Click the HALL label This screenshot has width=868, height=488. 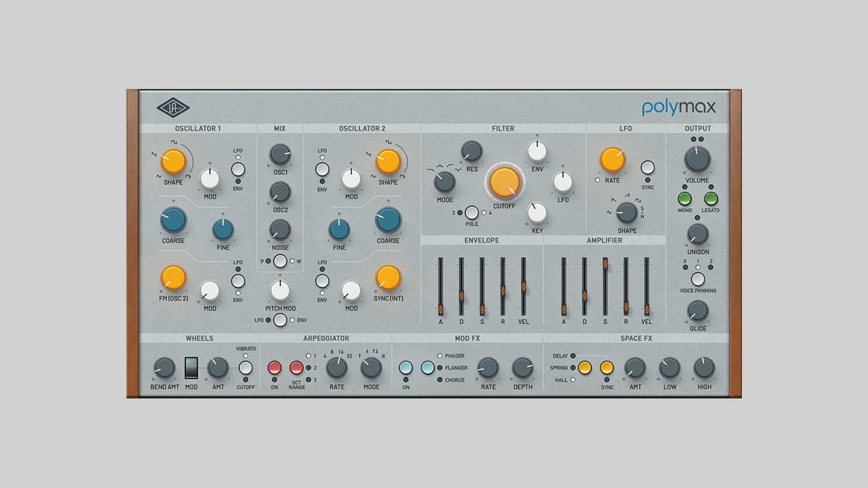tap(561, 380)
